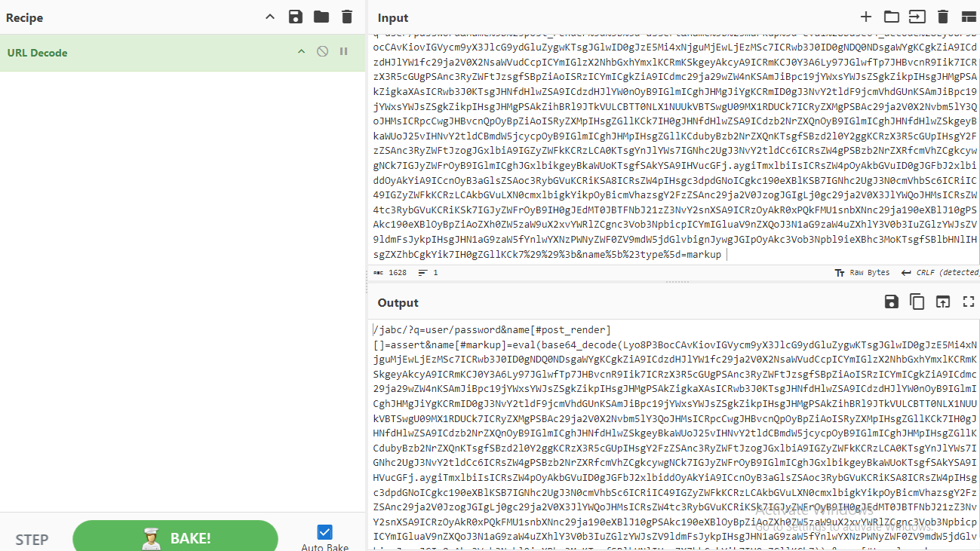This screenshot has height=551, width=980.
Task: Load a saved recipe via folder icon
Action: pyautogui.click(x=321, y=17)
